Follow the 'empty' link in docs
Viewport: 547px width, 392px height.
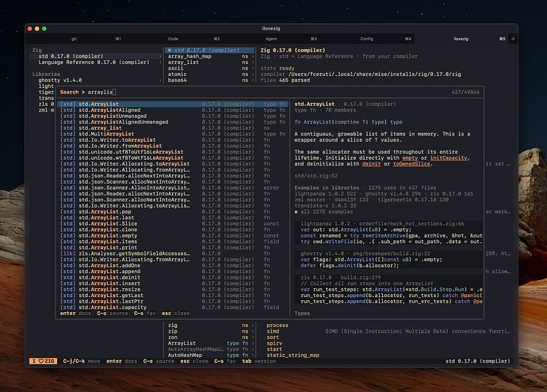coord(410,158)
